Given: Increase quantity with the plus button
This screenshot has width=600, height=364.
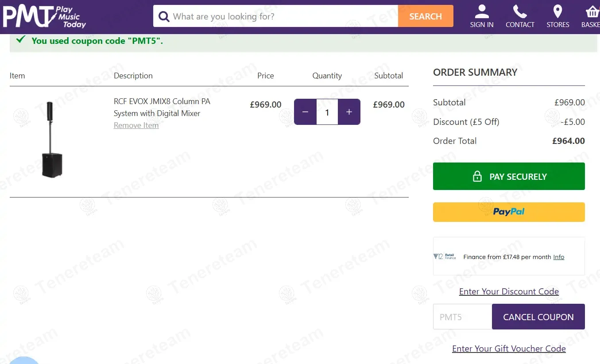Looking at the screenshot, I should tap(349, 112).
